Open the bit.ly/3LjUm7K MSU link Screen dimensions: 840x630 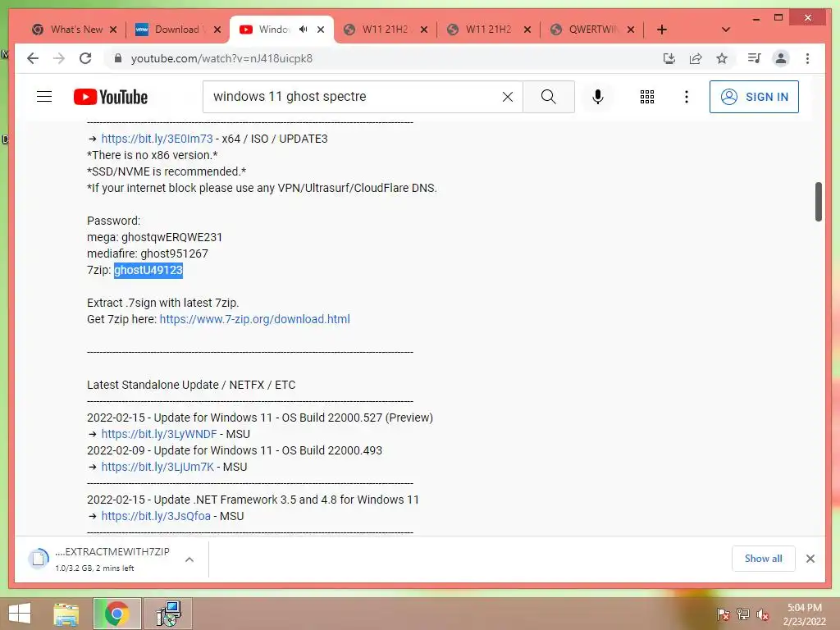point(157,467)
